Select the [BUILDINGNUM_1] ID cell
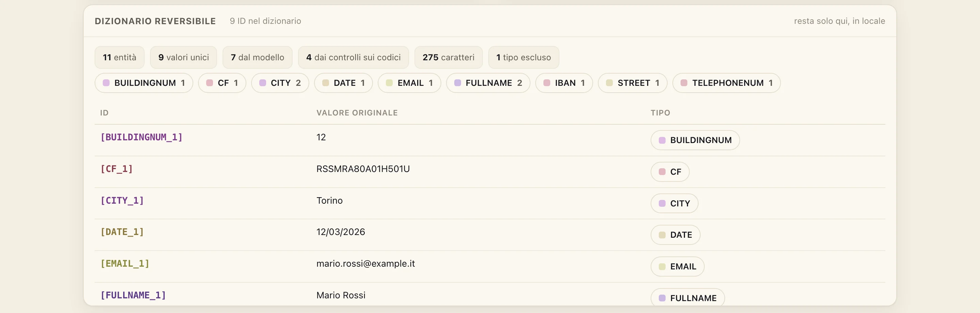The width and height of the screenshot is (980, 313). point(142,137)
